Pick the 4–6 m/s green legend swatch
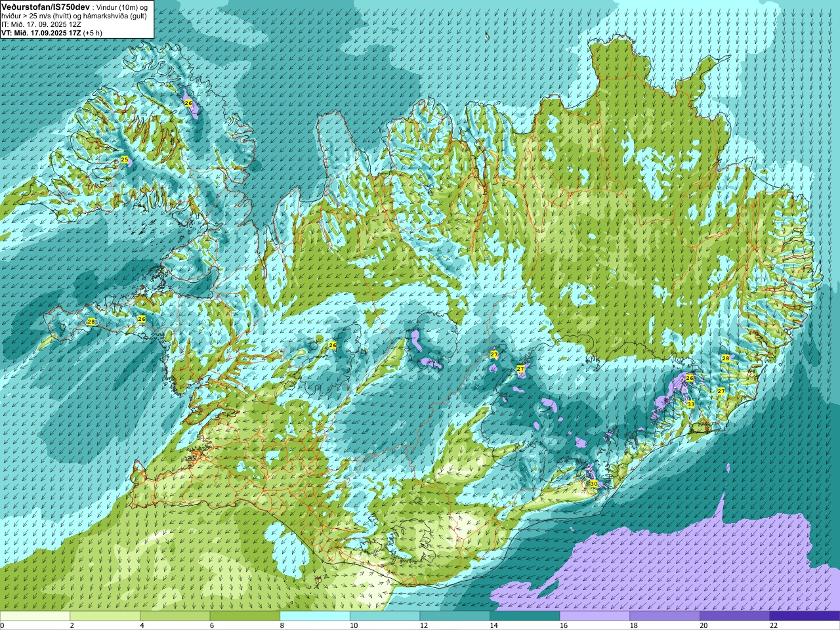This screenshot has width=840, height=630. (x=175, y=616)
